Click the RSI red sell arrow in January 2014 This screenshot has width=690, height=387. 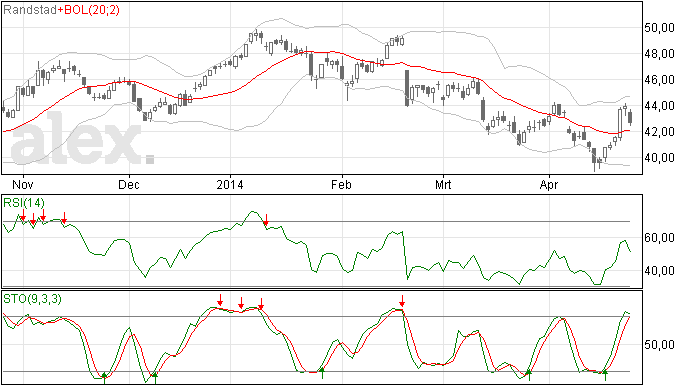tap(266, 220)
